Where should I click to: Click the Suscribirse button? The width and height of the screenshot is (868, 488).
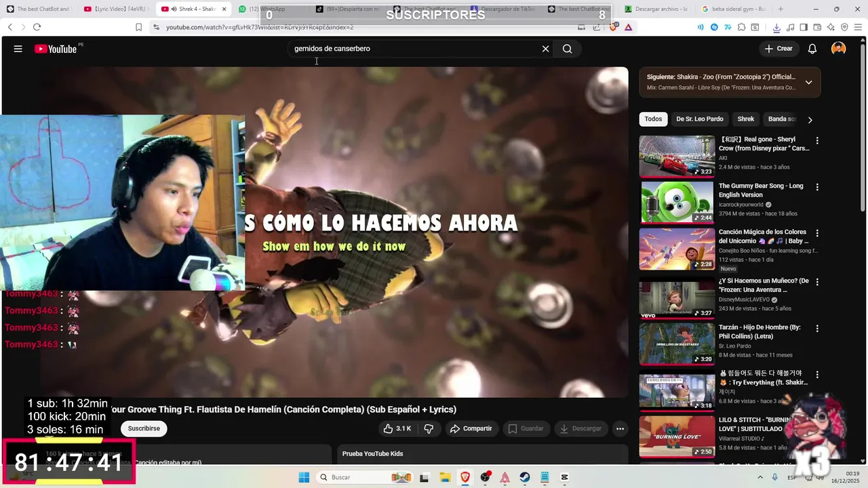[x=144, y=428]
